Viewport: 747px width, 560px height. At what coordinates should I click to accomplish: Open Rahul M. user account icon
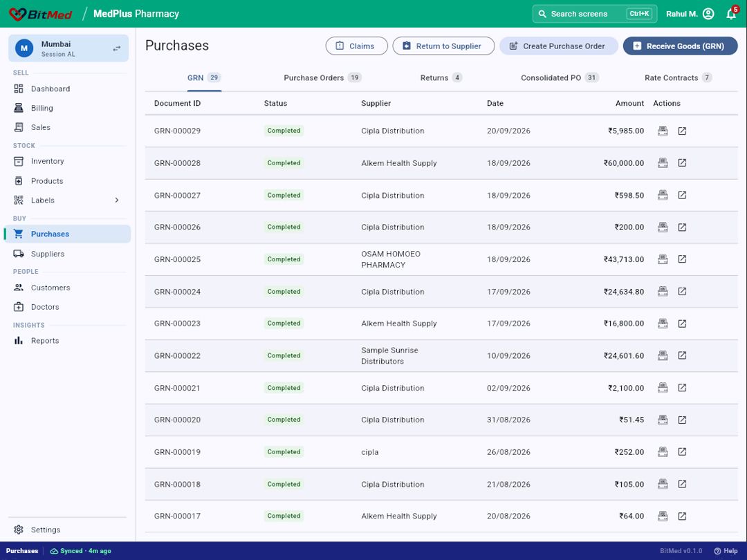[708, 14]
